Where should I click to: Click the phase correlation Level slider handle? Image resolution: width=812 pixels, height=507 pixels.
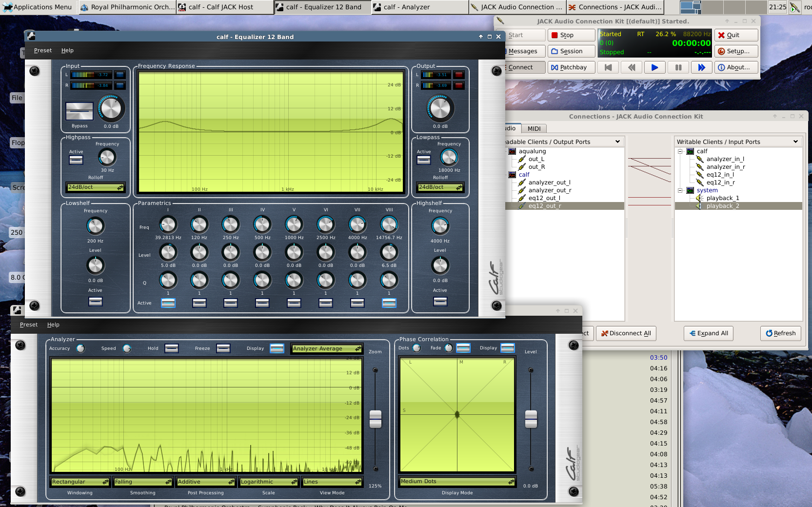coord(531,419)
